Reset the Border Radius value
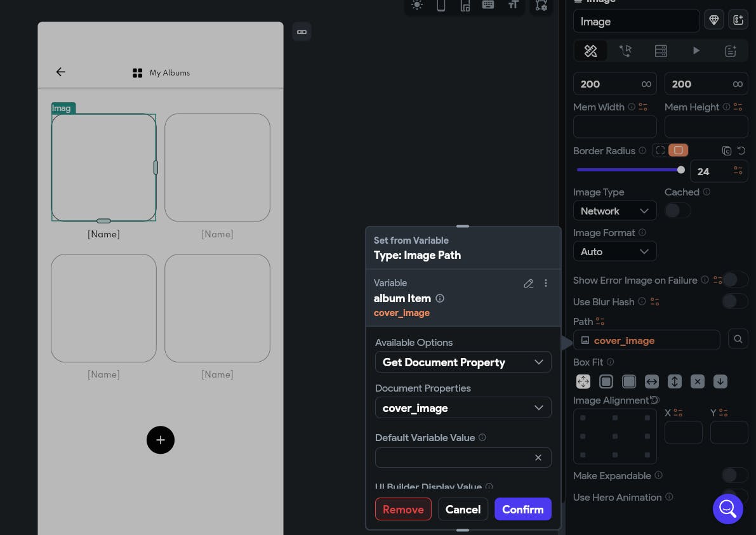This screenshot has width=756, height=535. coord(741,151)
